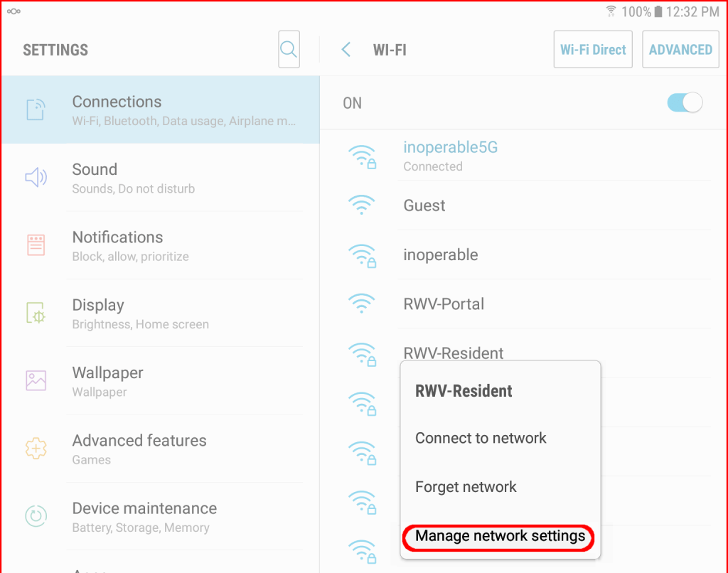Tap the Wallpaper picture icon
The image size is (728, 573).
36,380
